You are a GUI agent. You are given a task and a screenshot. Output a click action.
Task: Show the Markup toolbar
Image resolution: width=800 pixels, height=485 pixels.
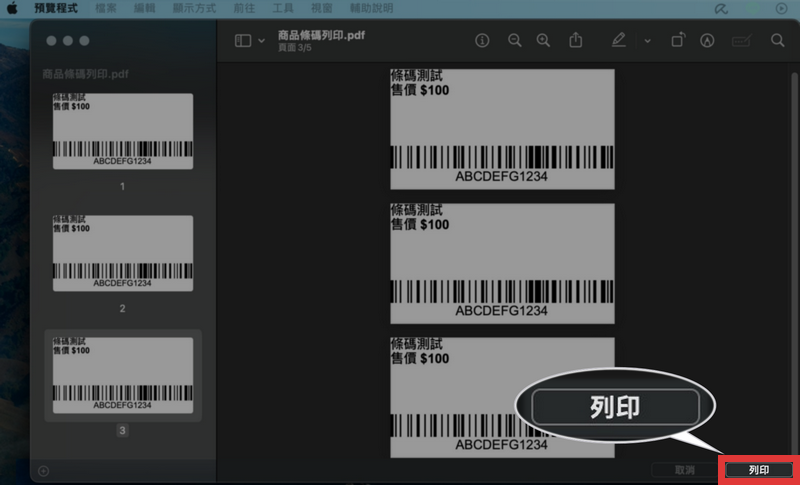pos(707,40)
